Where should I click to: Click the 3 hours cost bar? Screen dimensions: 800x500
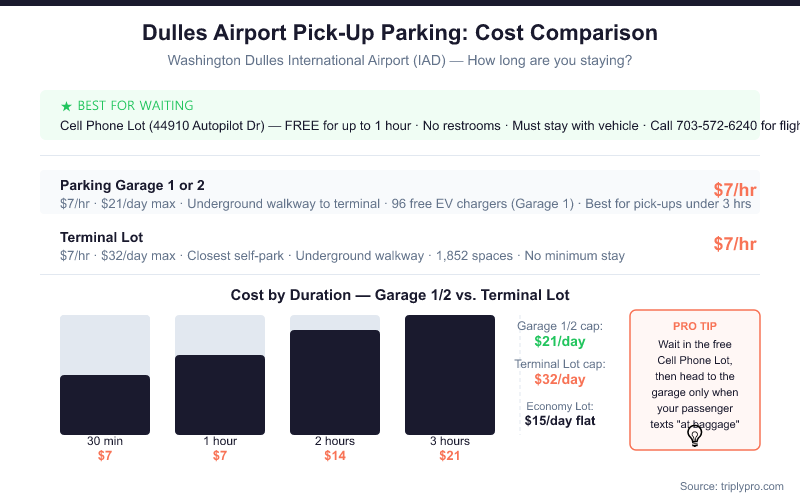click(450, 375)
